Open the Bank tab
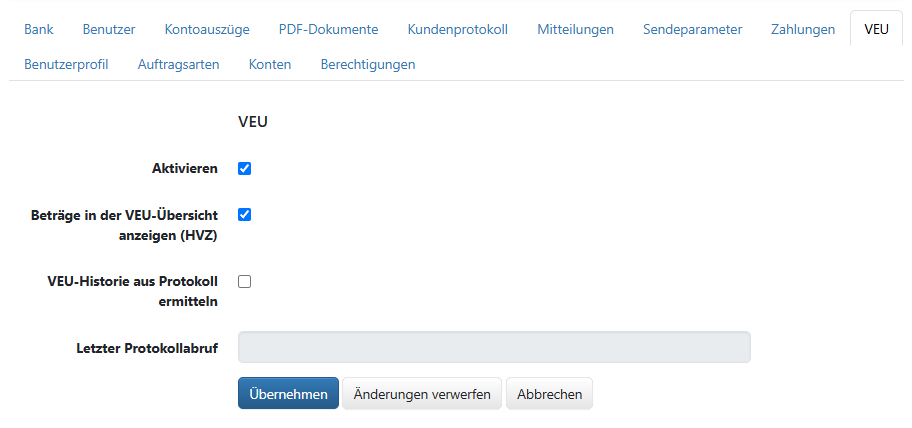912x428 pixels. point(38,29)
